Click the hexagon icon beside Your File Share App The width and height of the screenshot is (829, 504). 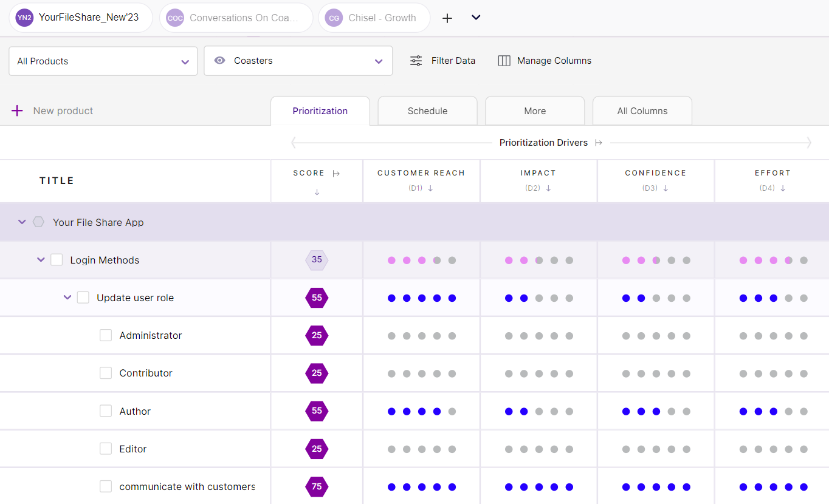click(38, 222)
